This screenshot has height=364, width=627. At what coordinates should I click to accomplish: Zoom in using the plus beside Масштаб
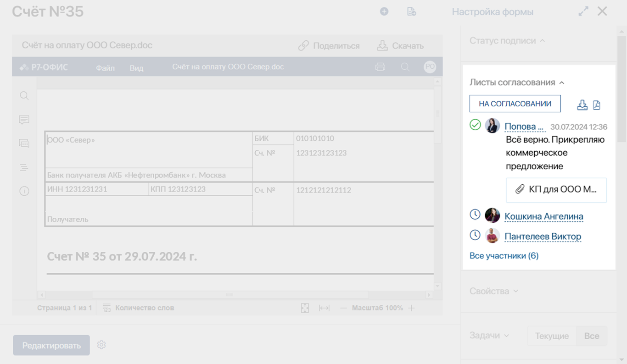pos(411,308)
